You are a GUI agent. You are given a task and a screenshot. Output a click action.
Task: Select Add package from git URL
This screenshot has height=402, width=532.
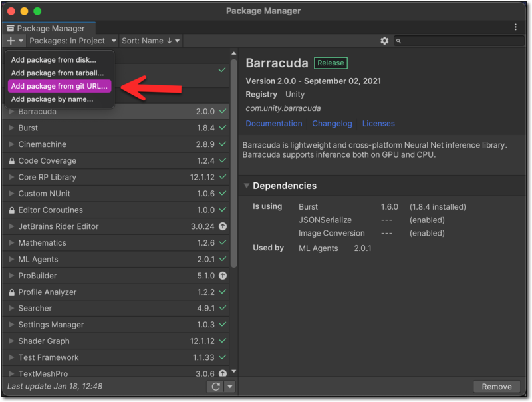pyautogui.click(x=59, y=86)
